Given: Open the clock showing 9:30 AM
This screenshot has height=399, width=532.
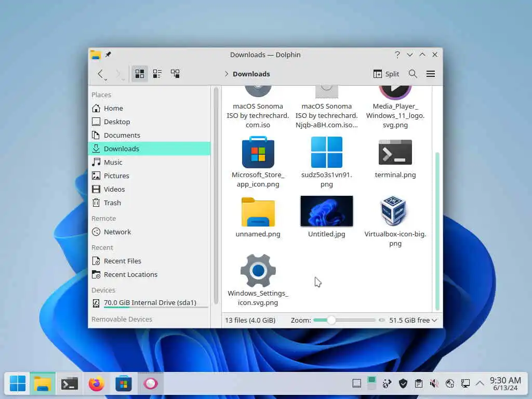Looking at the screenshot, I should 505,384.
